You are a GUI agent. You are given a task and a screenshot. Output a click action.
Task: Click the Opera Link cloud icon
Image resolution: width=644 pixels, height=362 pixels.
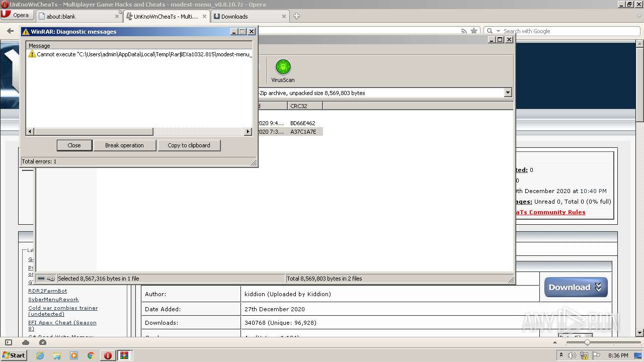click(x=26, y=342)
